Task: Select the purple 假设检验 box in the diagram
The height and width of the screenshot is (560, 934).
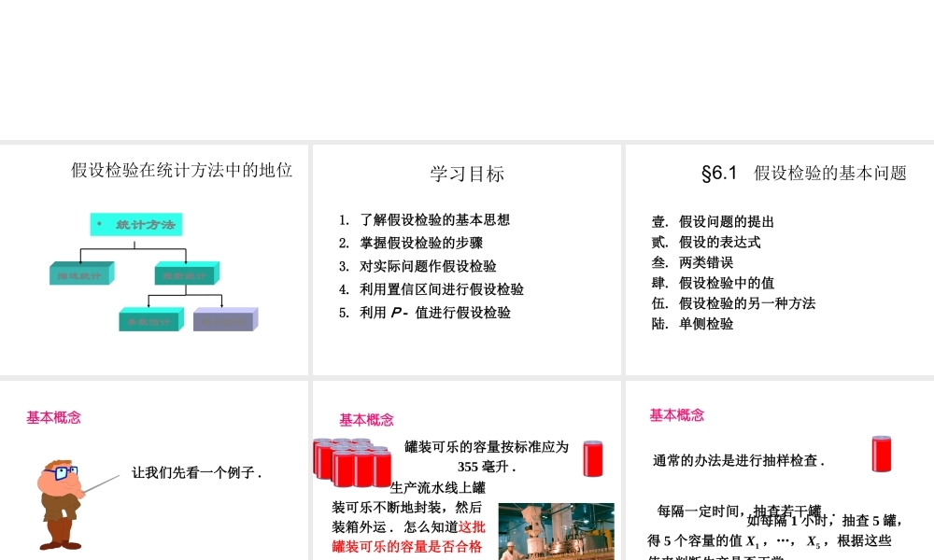Action: point(225,320)
